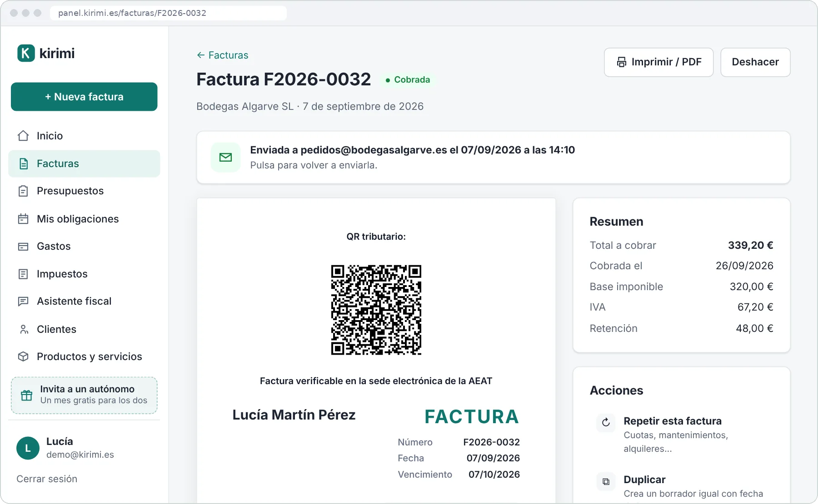The width and height of the screenshot is (818, 504).
Task: Click the repeat arrow icon for Repetir
Action: (x=606, y=423)
